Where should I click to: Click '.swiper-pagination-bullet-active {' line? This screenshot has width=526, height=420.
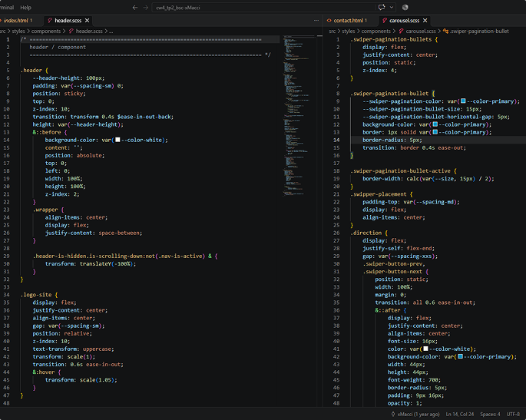pos(404,171)
